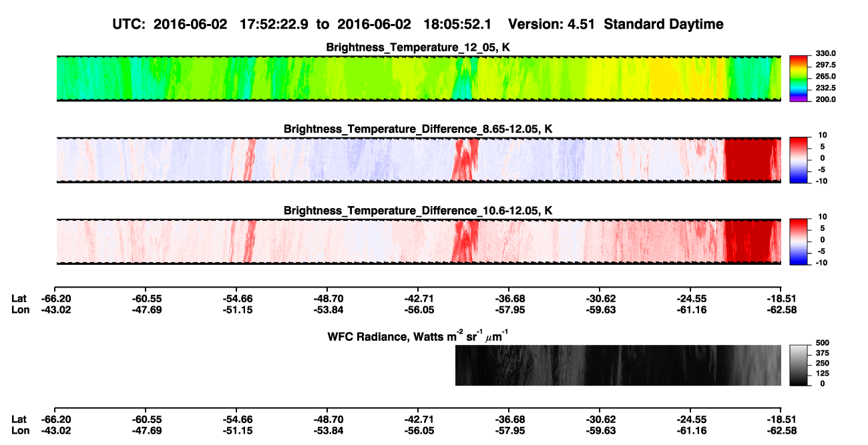Click longitude -57.95 on the axis below the temperature panels
868x445 pixels.
[509, 310]
